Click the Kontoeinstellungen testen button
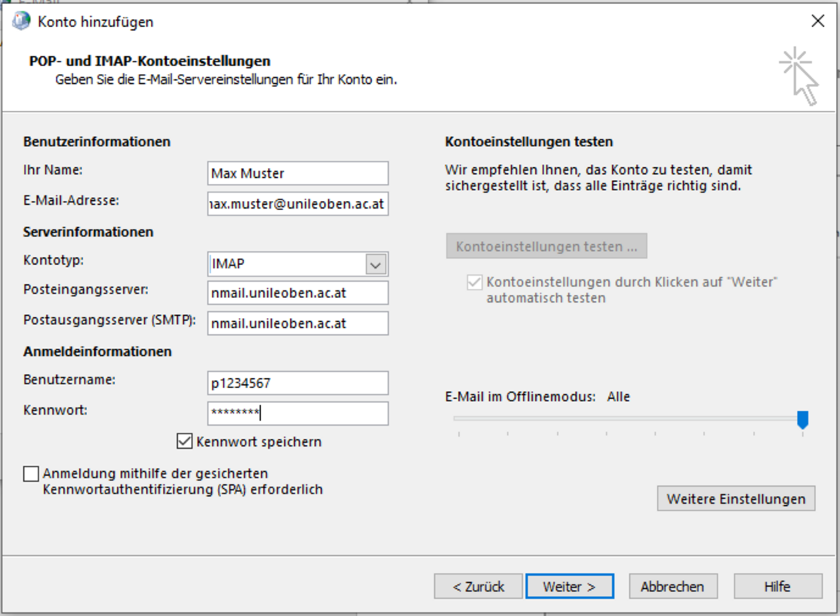840x616 pixels. 546,246
